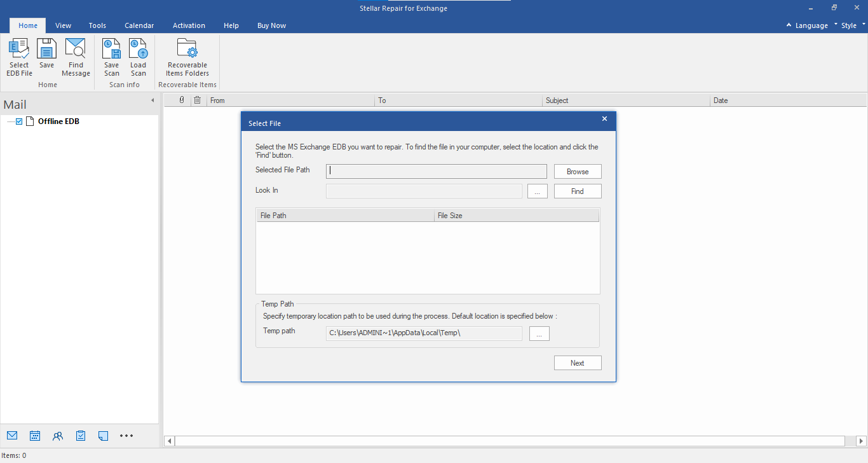Sort by the To column header
This screenshot has height=463, width=868.
(459, 100)
